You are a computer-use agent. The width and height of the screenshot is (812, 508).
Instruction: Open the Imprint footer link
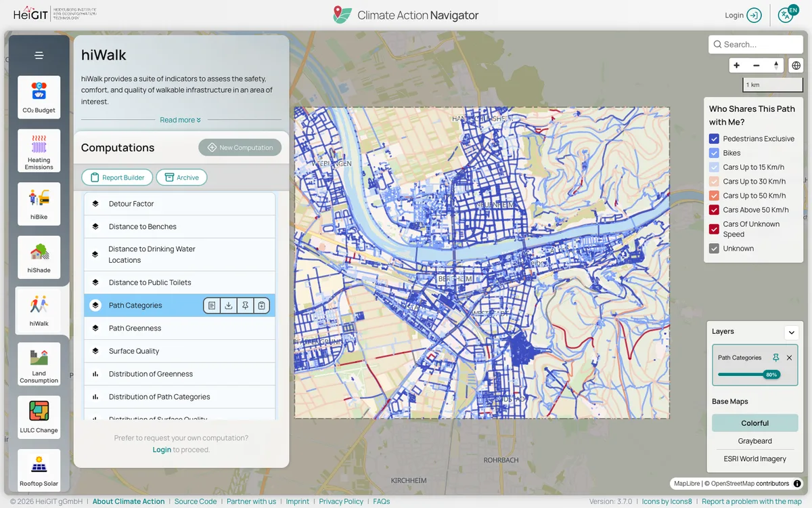coord(297,502)
